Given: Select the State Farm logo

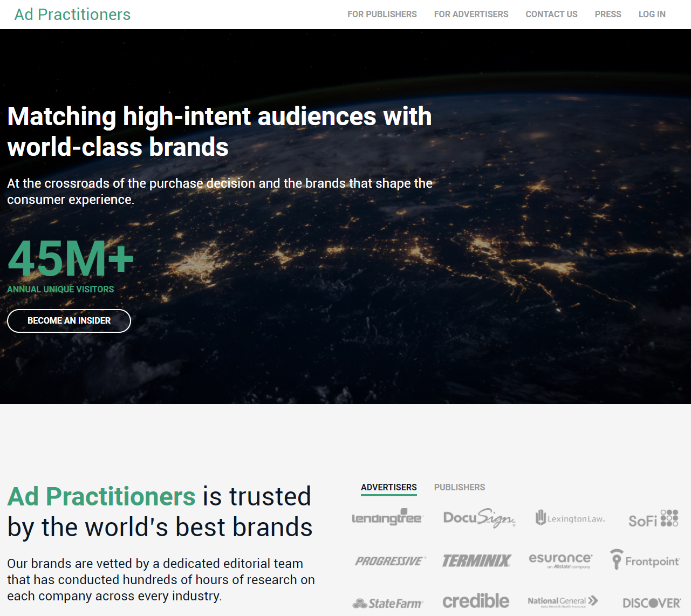Looking at the screenshot, I should click(388, 603).
